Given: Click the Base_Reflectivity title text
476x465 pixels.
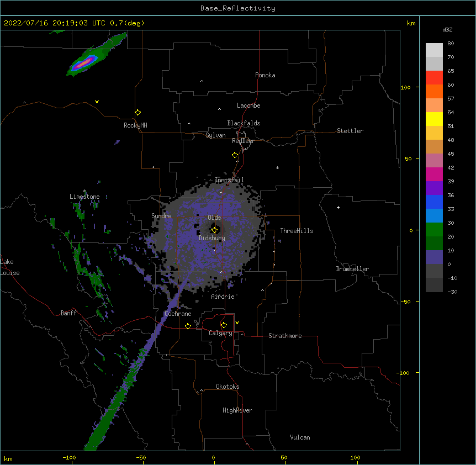Looking at the screenshot, I should click(x=238, y=8).
